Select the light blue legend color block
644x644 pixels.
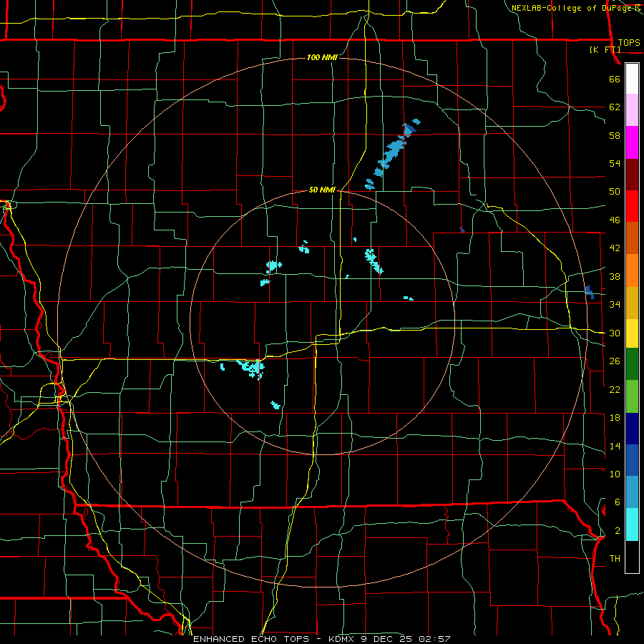(x=632, y=492)
